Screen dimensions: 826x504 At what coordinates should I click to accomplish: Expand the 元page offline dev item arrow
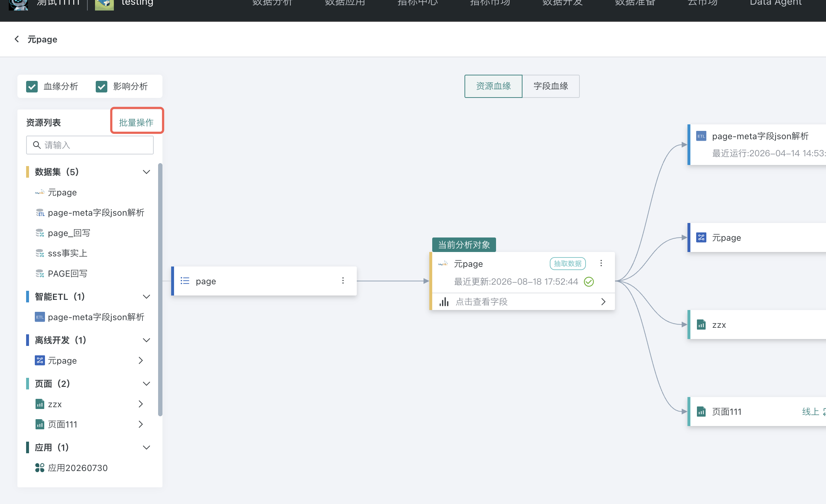[141, 360]
